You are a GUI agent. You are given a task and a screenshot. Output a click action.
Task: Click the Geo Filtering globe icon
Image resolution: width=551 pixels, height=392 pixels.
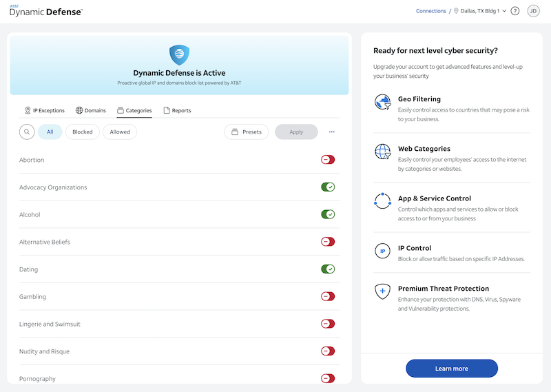click(383, 102)
